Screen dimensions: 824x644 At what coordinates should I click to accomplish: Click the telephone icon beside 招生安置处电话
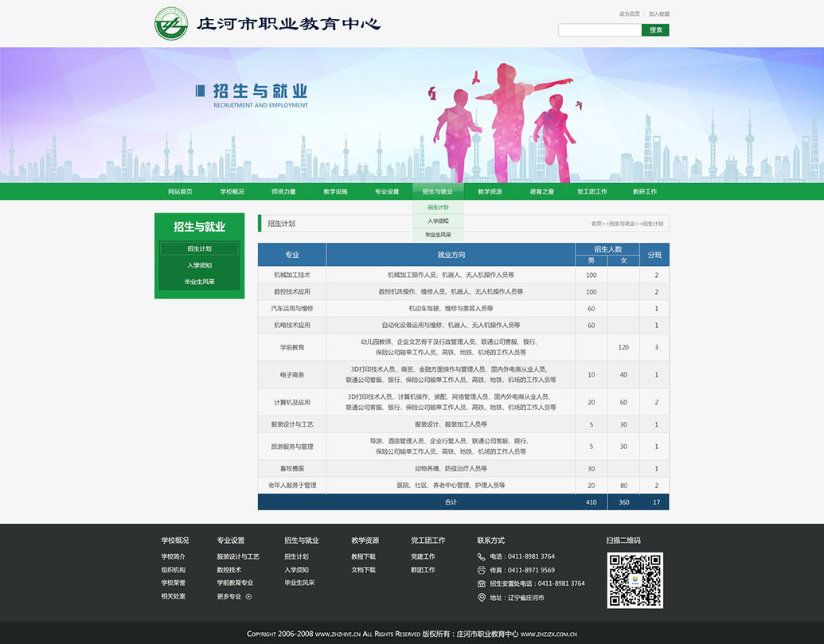point(482,584)
